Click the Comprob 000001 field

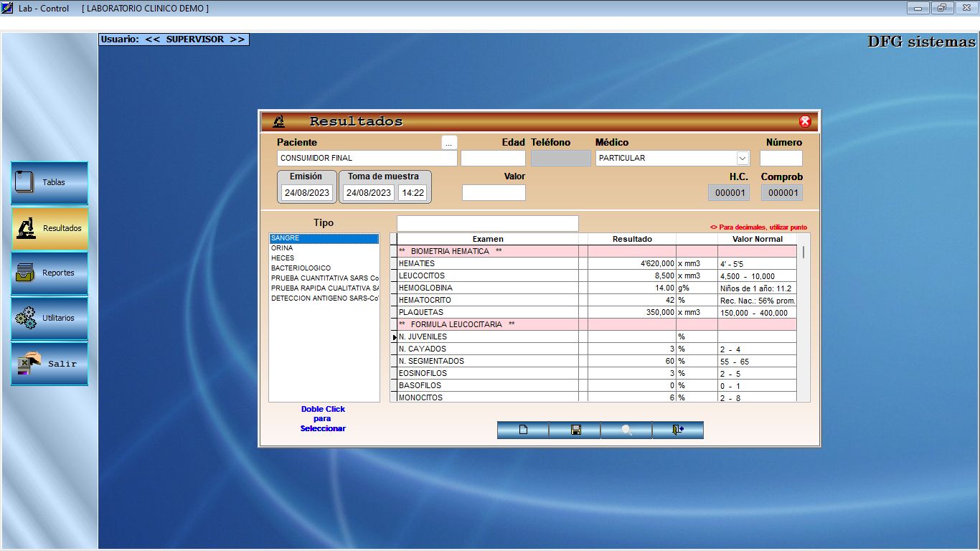click(782, 193)
